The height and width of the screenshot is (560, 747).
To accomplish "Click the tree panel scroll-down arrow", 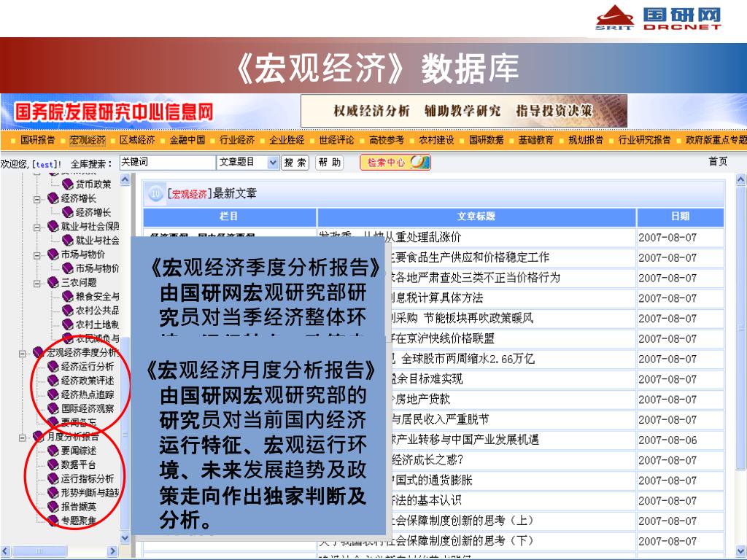I will (125, 538).
